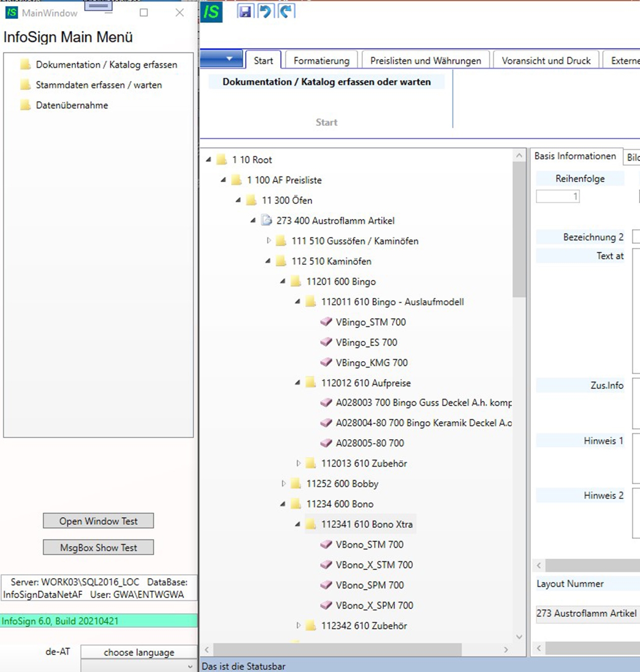Expand the 111 510 Gussöfen / Kaminöfen node
The image size is (640, 672).
[x=269, y=241]
